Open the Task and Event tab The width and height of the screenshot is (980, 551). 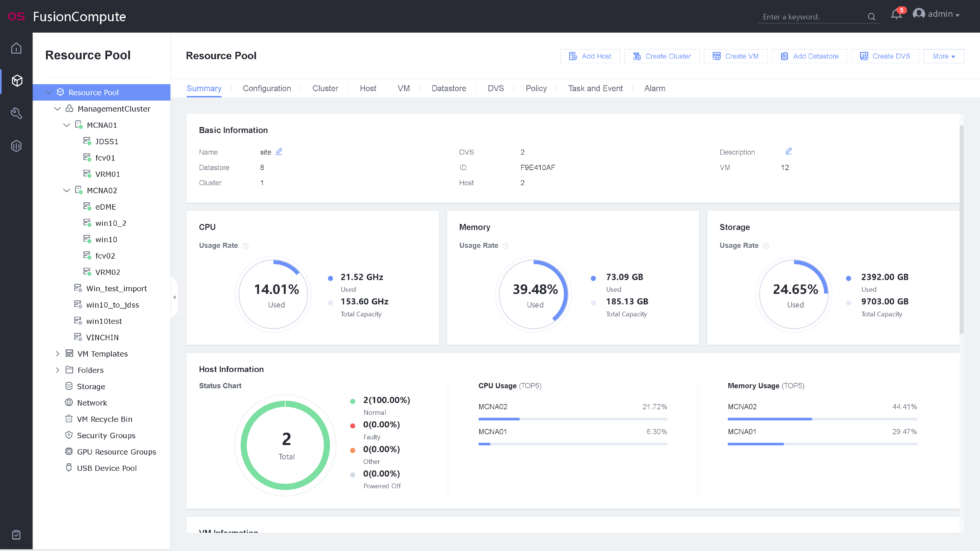coord(595,89)
